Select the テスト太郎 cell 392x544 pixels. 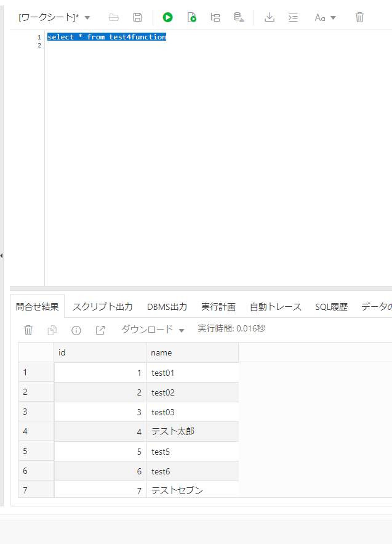tap(193, 432)
